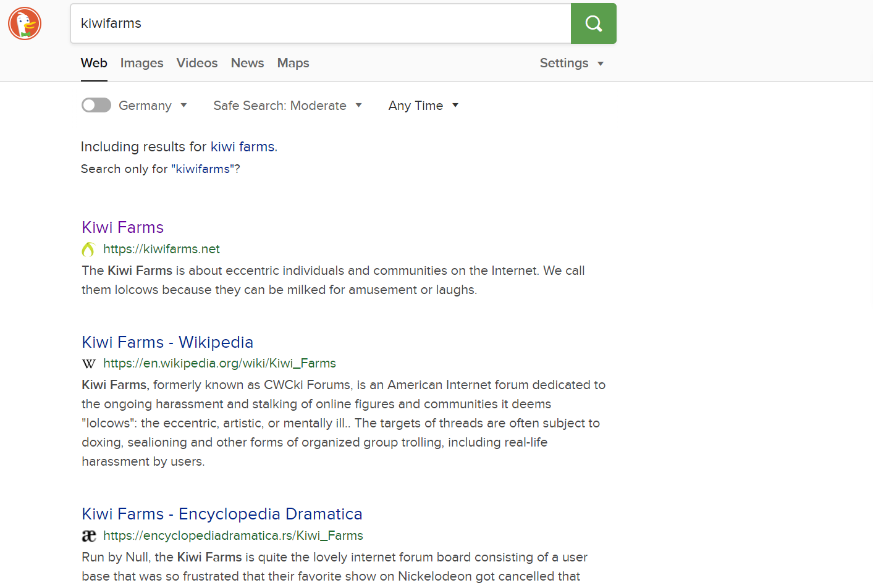The height and width of the screenshot is (588, 873).
Task: Open the News tab
Action: 247,63
